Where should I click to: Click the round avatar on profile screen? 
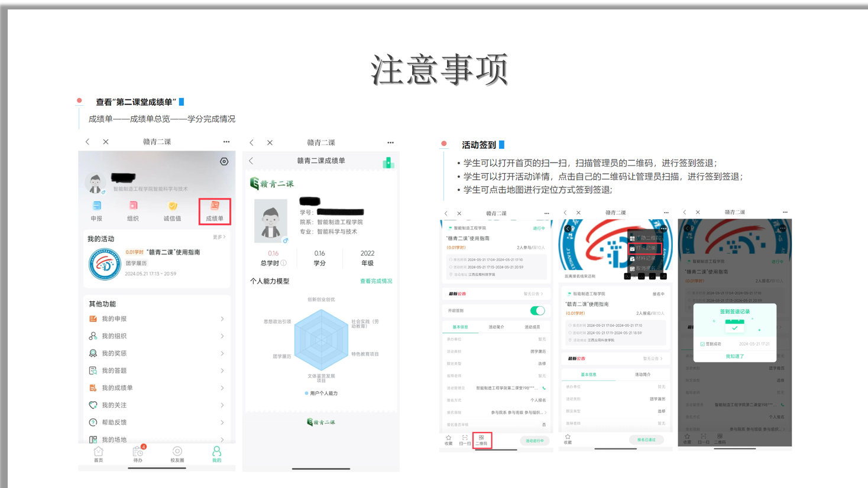pyautogui.click(x=95, y=183)
